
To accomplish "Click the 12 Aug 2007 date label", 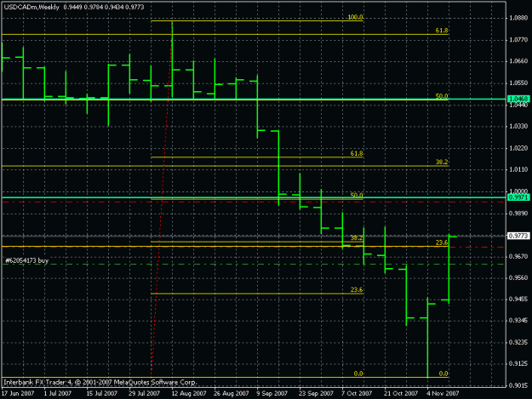I will (x=189, y=393).
